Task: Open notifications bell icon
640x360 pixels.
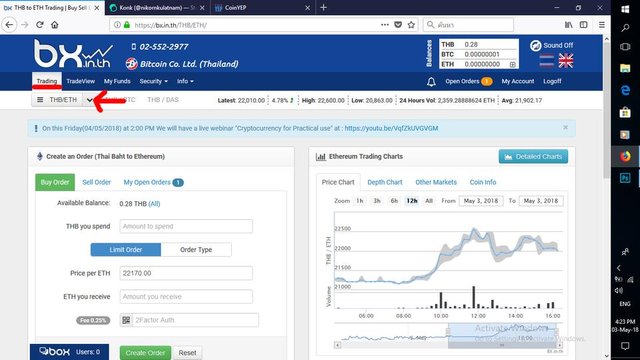Action: pos(431,82)
